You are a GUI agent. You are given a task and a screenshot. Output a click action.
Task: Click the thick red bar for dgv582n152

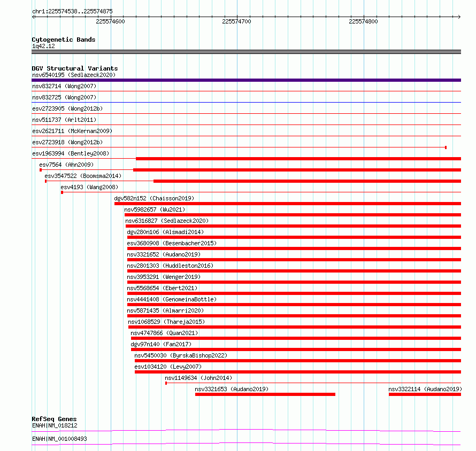tap(288, 204)
